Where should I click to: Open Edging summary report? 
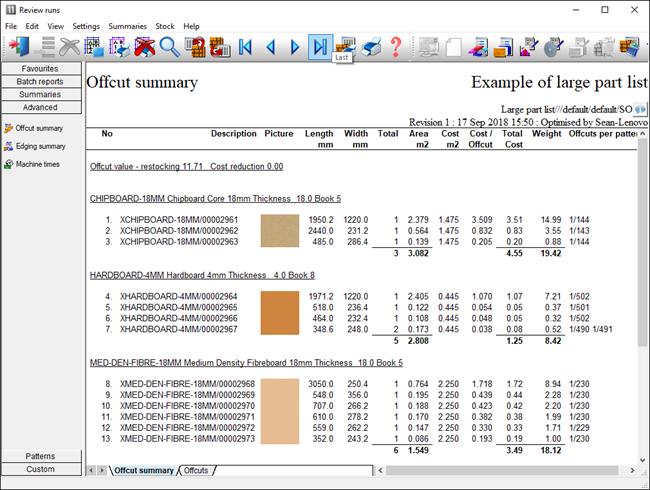click(x=38, y=146)
